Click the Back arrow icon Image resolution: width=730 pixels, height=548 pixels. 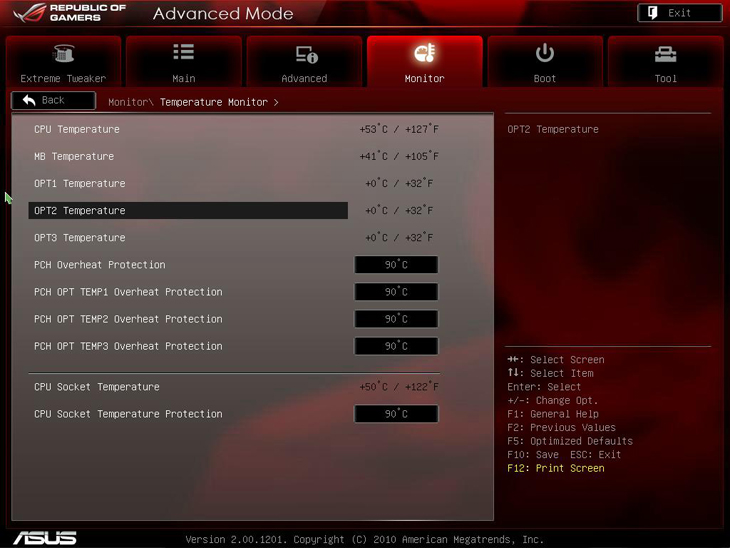tap(29, 100)
